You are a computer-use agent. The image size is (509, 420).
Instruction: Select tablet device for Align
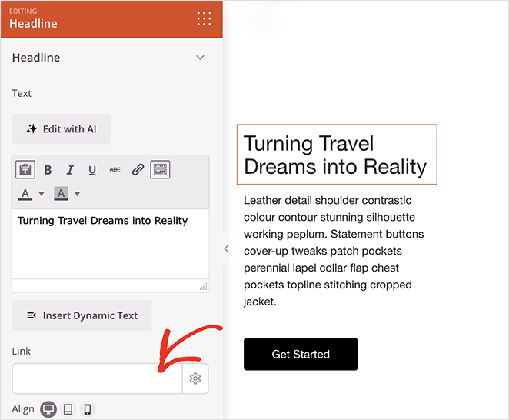click(68, 409)
